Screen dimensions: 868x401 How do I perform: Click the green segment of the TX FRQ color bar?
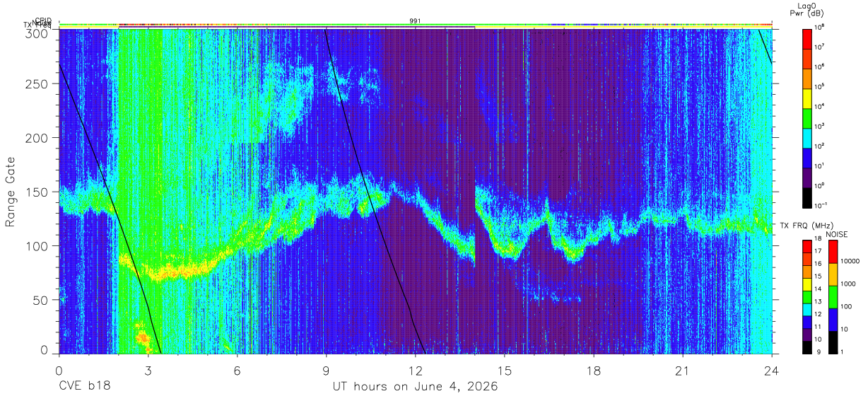pyautogui.click(x=807, y=296)
